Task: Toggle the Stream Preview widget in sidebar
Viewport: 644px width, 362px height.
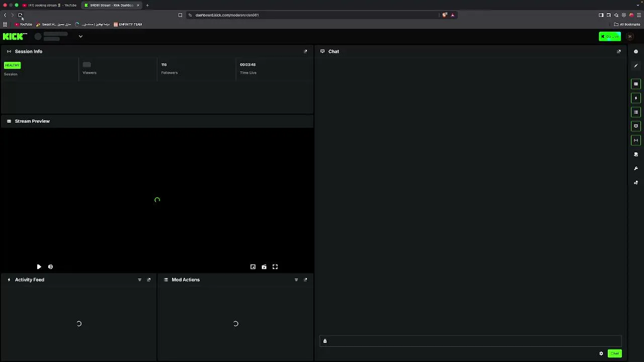Action: point(636,84)
